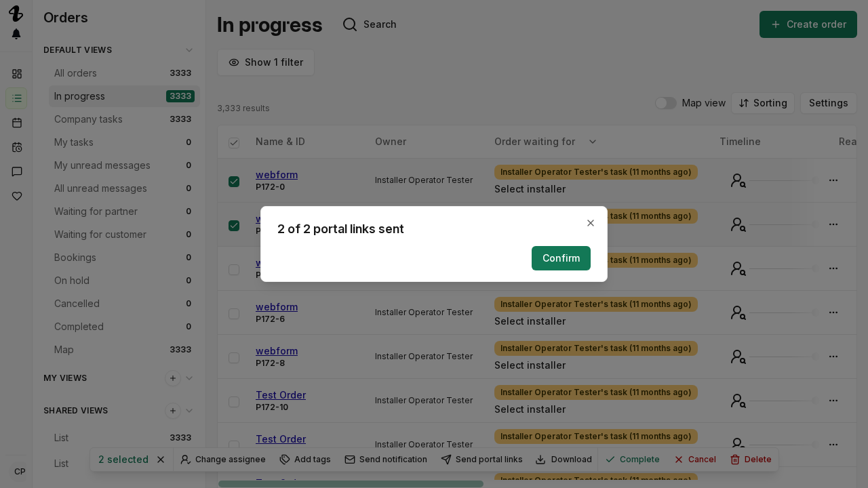Confirm the portal links sent message
Screen dimensions: 868x488
[x=561, y=258]
